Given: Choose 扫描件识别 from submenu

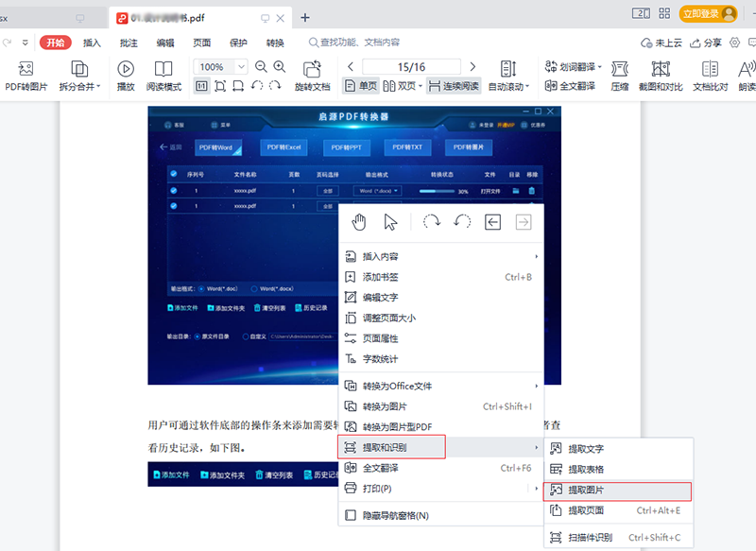Looking at the screenshot, I should point(619,538).
